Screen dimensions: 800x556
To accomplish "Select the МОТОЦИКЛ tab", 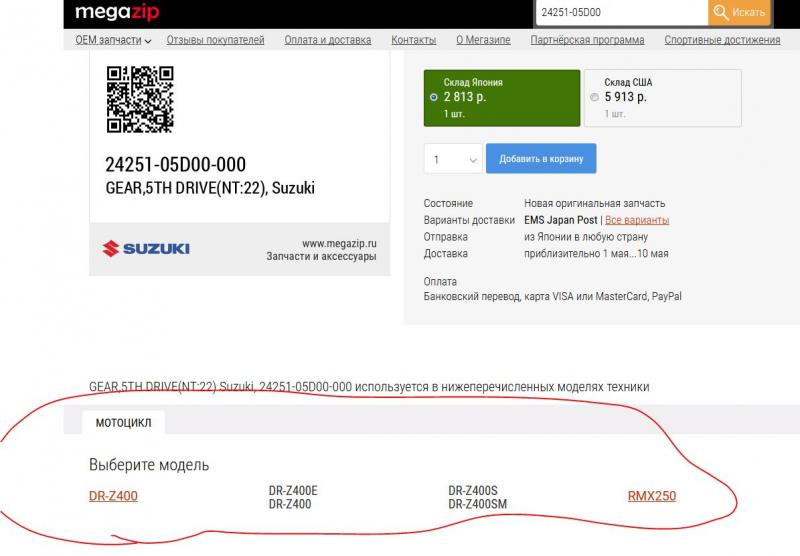I will [x=123, y=422].
